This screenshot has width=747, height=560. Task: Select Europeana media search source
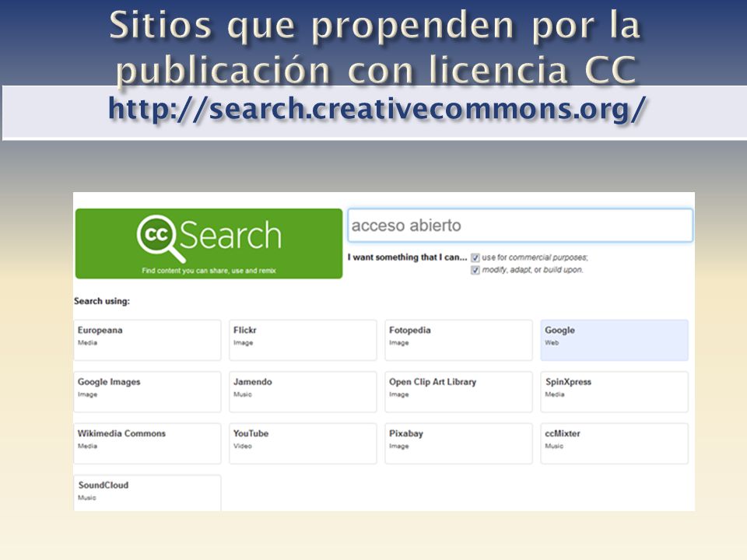147,340
